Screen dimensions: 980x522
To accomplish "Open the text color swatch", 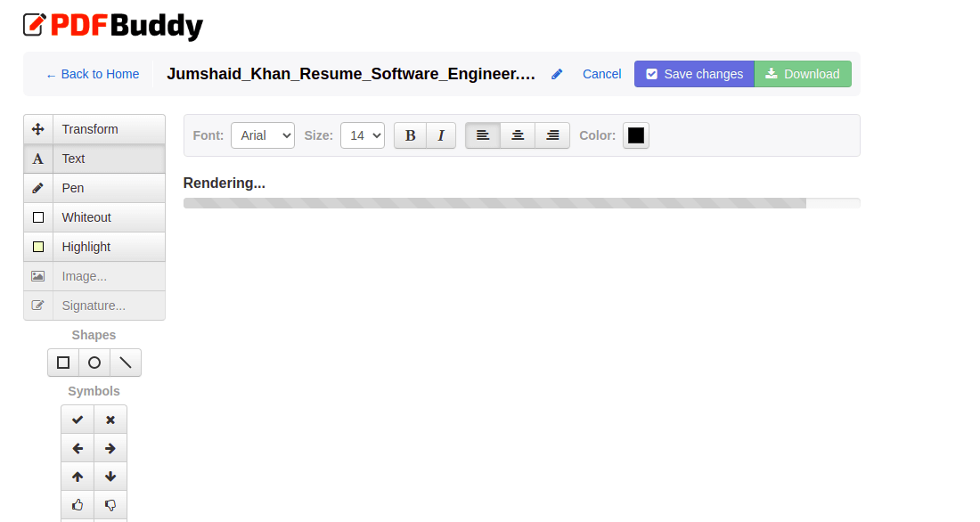I will pos(636,135).
